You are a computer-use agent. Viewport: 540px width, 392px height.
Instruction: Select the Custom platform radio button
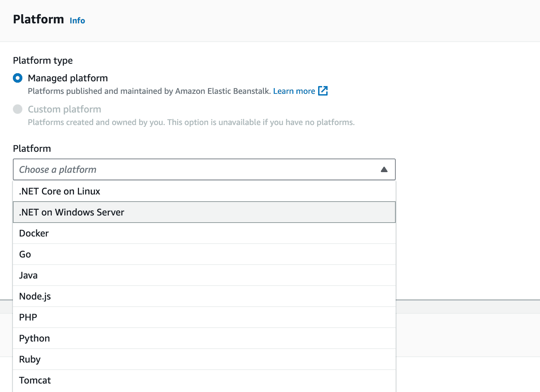[x=18, y=109]
